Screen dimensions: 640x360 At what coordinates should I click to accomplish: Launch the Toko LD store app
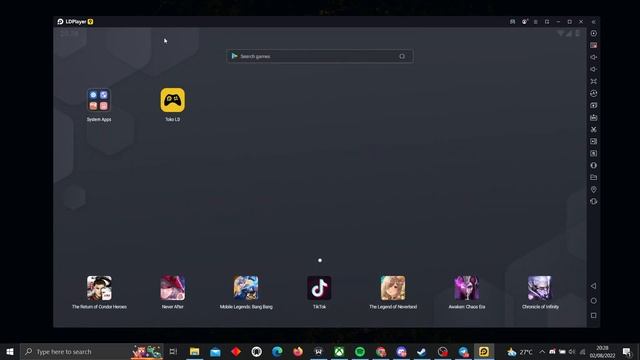[x=172, y=100]
